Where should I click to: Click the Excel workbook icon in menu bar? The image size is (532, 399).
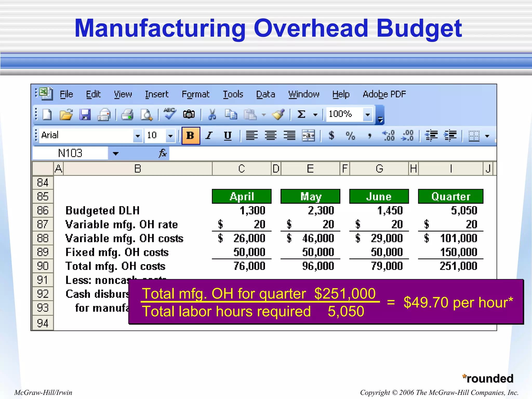click(x=46, y=94)
